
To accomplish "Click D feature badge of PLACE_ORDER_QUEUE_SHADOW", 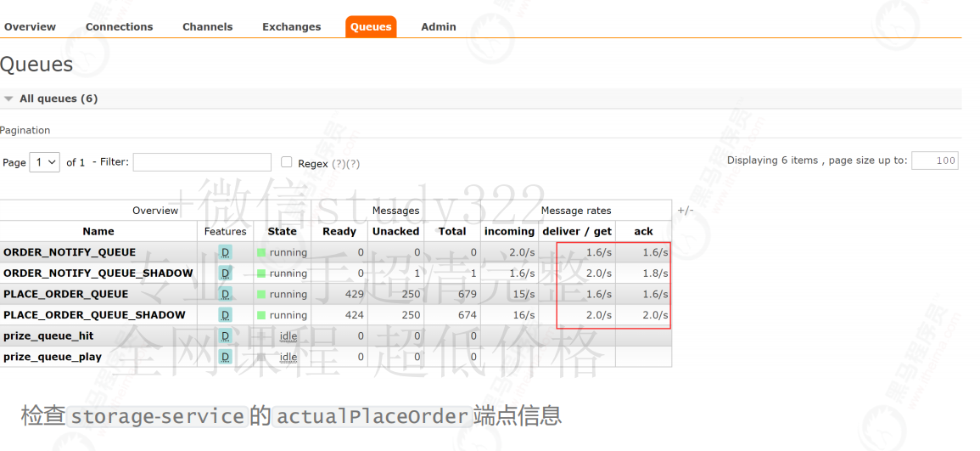I will point(226,314).
